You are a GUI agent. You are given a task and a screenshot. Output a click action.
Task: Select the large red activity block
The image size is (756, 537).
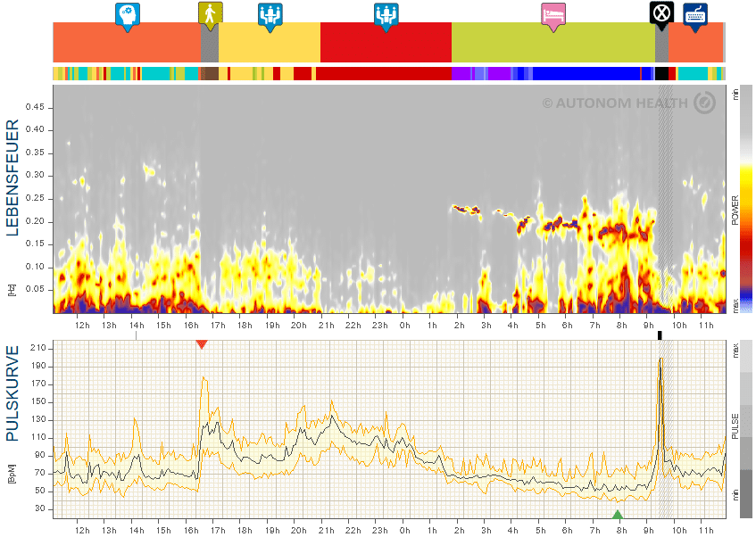tap(386, 43)
